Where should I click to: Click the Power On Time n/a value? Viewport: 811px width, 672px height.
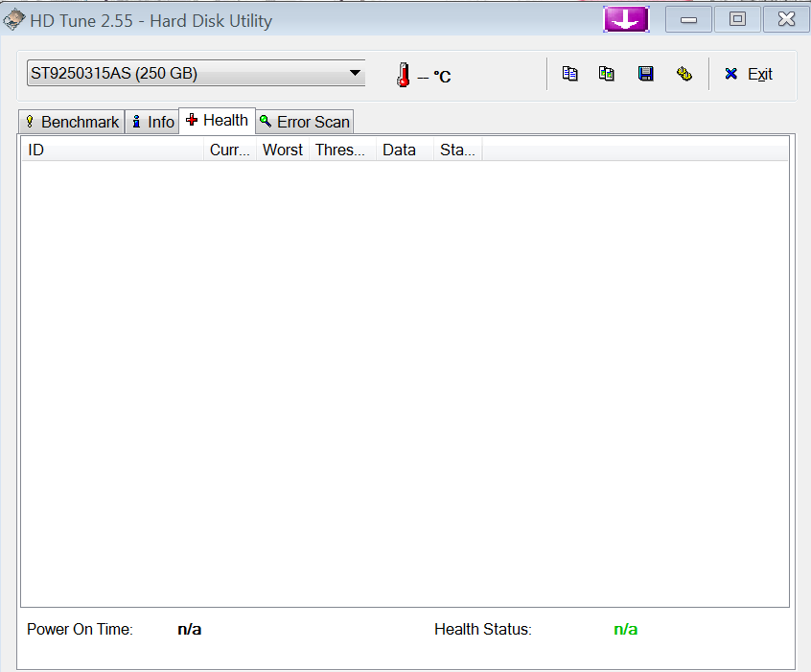pos(189,630)
